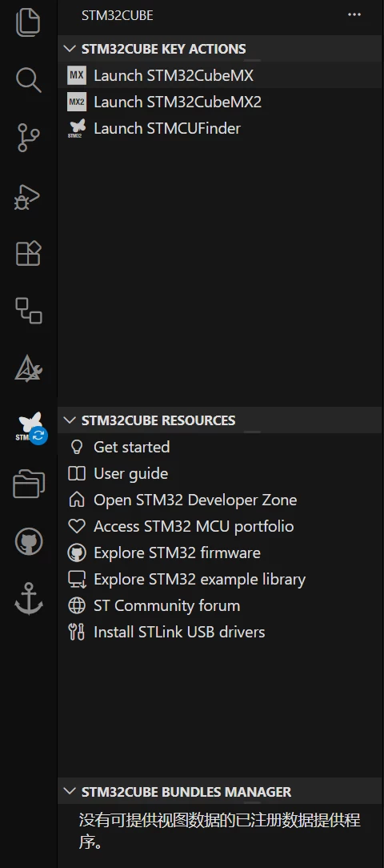The width and height of the screenshot is (384, 868).
Task: Open the STM32CUBE panel more actions menu
Action: coord(354,15)
